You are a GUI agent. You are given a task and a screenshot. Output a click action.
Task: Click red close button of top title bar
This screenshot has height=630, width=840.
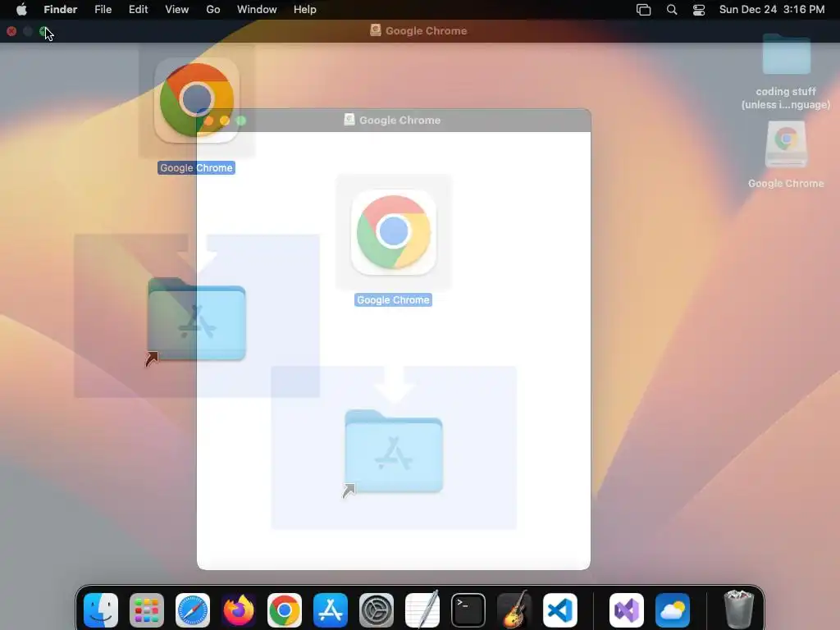(11, 32)
